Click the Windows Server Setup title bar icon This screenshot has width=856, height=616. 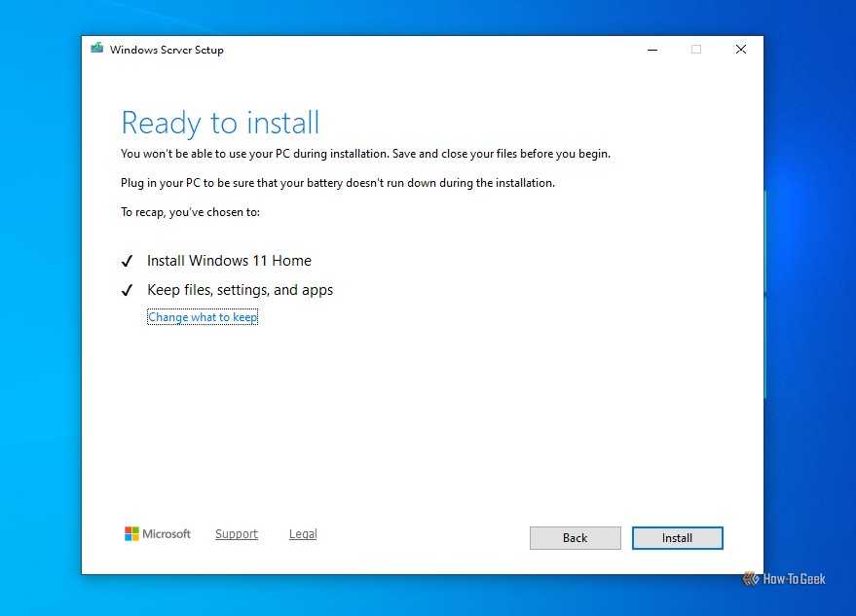click(95, 47)
